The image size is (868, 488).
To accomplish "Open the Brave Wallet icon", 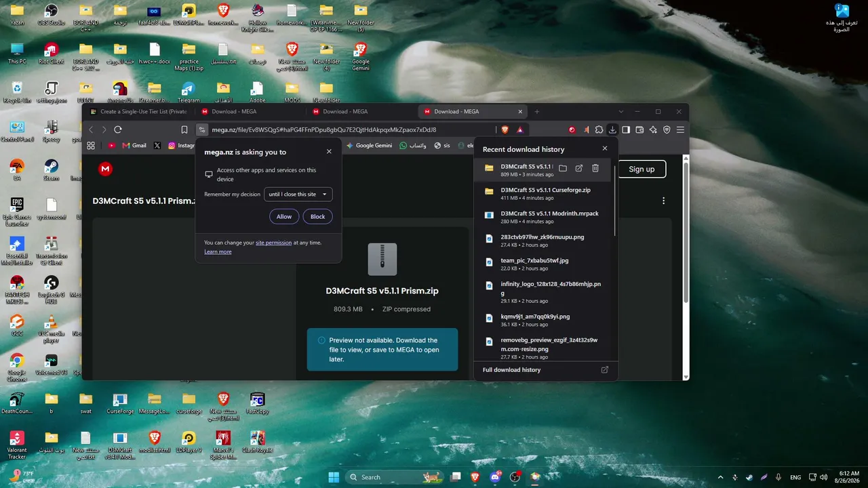I will click(639, 129).
